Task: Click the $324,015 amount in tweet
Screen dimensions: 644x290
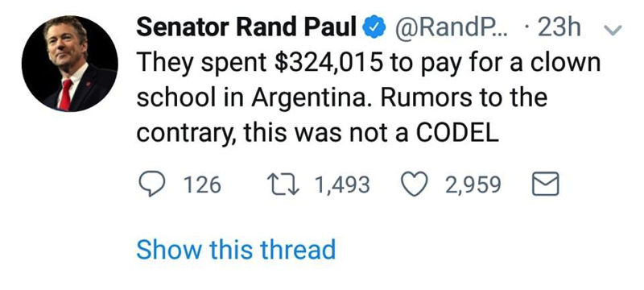Action: (x=328, y=63)
